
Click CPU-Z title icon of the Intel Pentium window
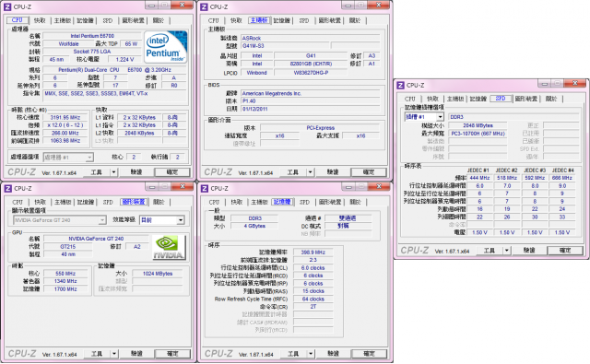pos(7,6)
